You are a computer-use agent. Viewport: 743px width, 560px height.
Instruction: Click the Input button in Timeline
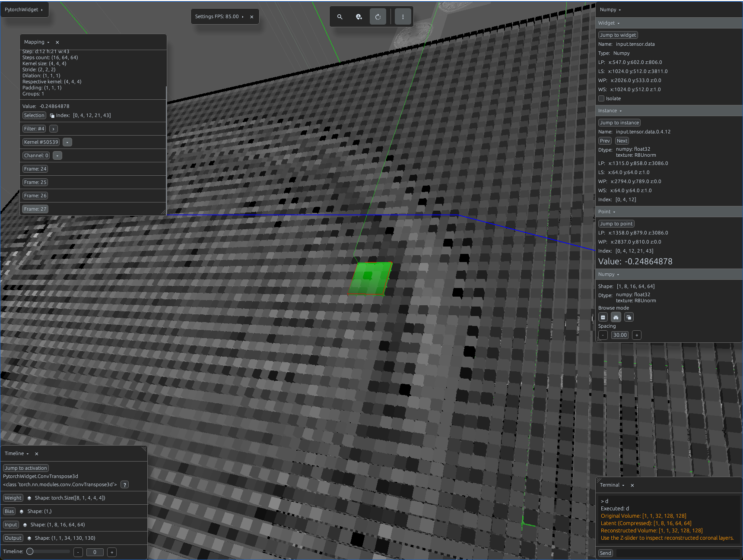coord(11,525)
